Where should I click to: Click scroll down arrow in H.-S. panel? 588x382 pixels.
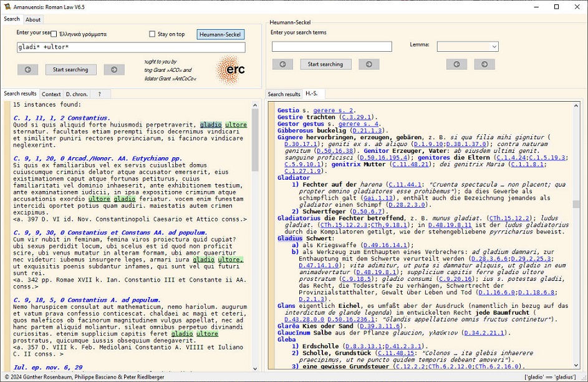[x=576, y=366]
